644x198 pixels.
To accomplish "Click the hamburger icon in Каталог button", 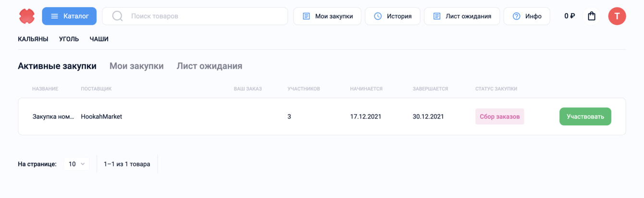I will point(54,16).
